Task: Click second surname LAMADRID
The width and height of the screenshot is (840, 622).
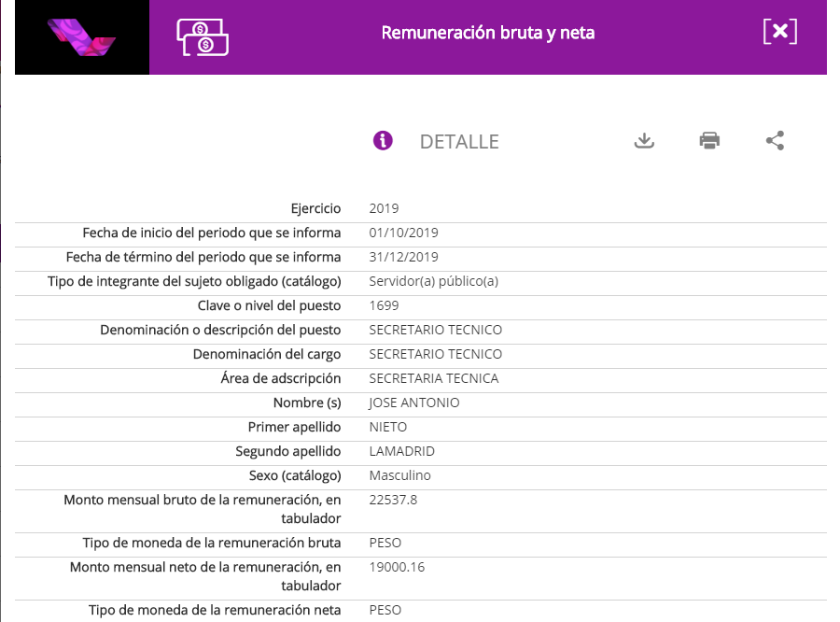Action: coord(401,451)
